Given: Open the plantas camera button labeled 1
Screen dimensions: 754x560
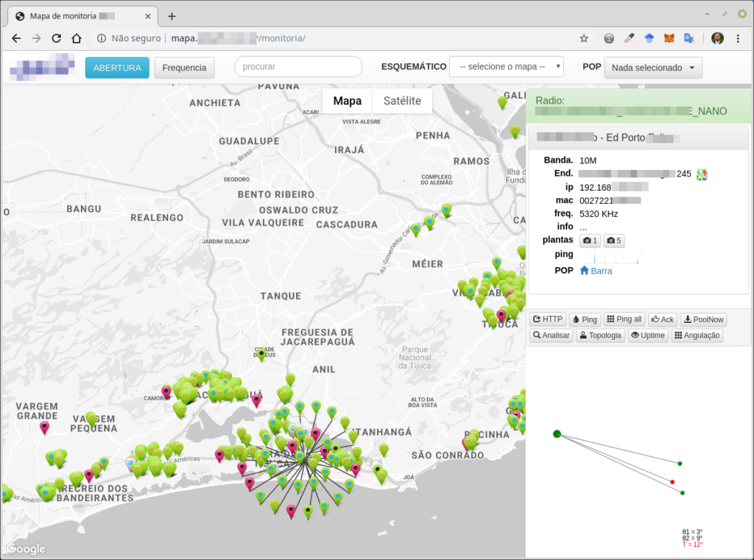Looking at the screenshot, I should click(590, 241).
